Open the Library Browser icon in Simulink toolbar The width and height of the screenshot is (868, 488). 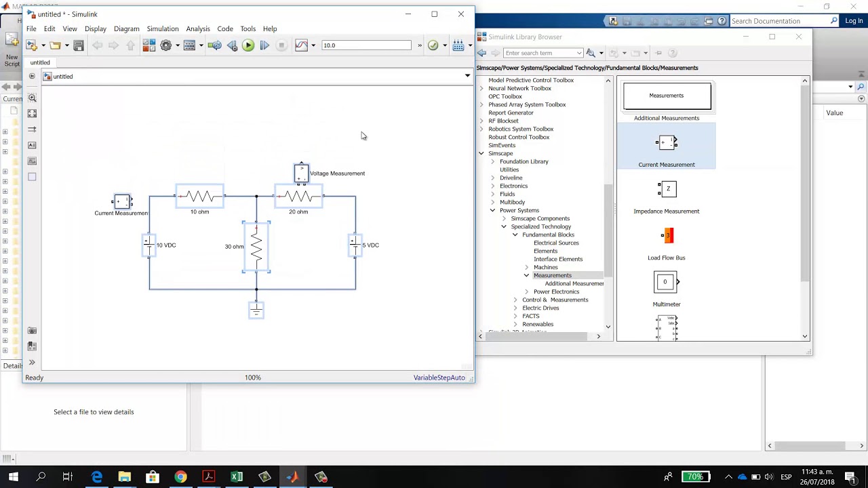tap(149, 45)
